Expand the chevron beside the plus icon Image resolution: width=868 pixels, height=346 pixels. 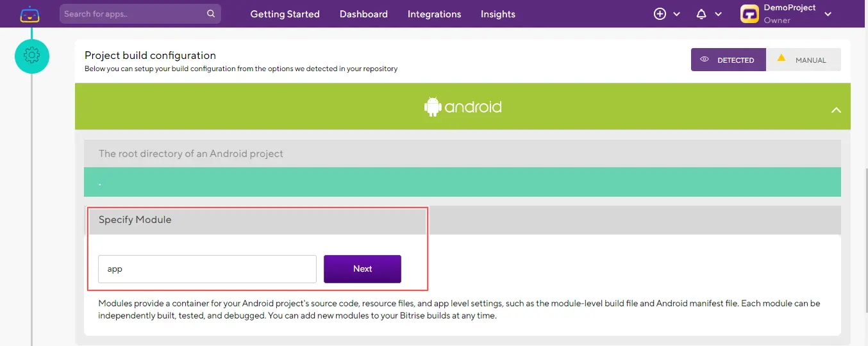click(x=676, y=14)
